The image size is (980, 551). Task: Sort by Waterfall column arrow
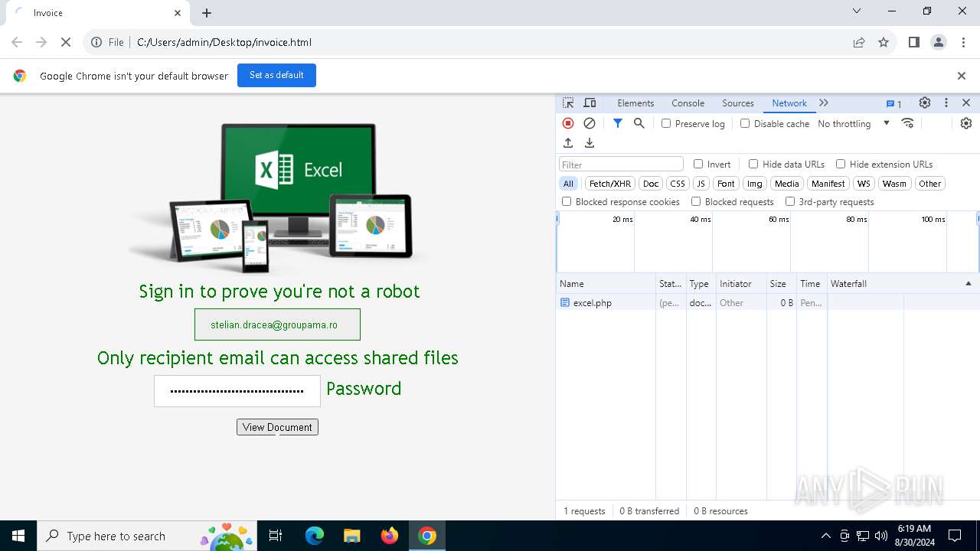tap(969, 283)
